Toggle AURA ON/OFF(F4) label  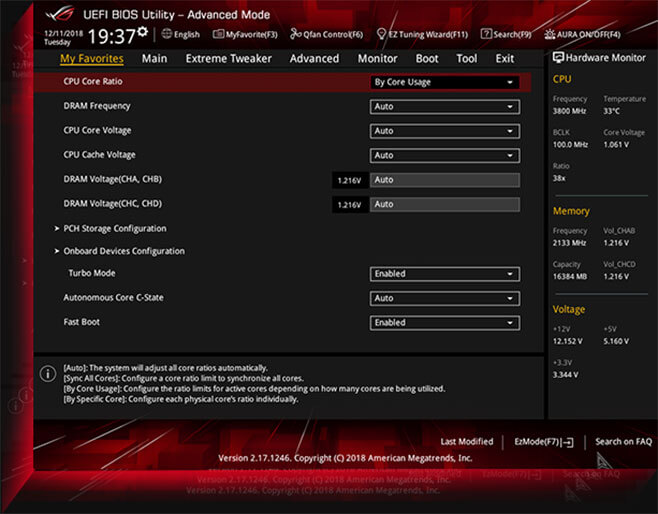click(588, 34)
